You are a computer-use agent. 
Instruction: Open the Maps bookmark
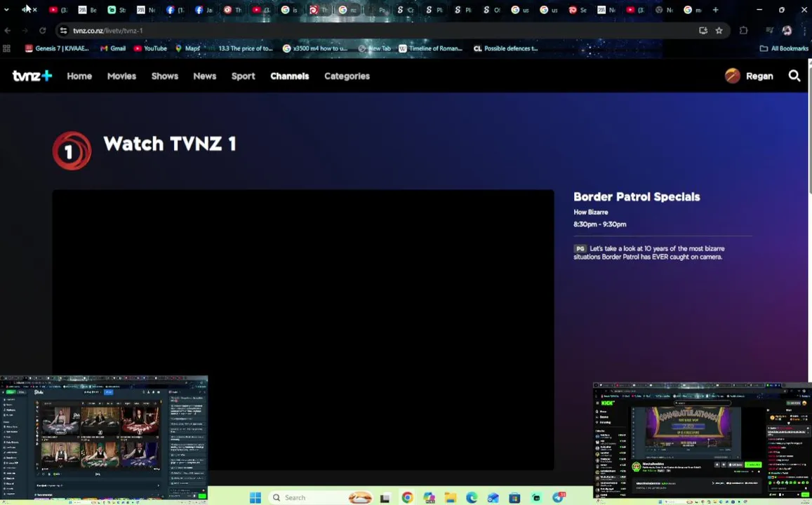coord(187,48)
